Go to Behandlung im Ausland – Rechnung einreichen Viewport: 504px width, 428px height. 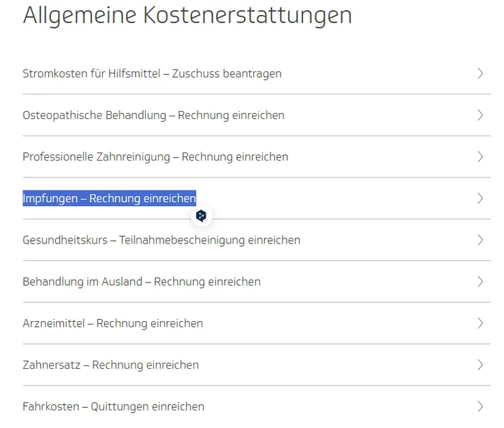coord(142,281)
